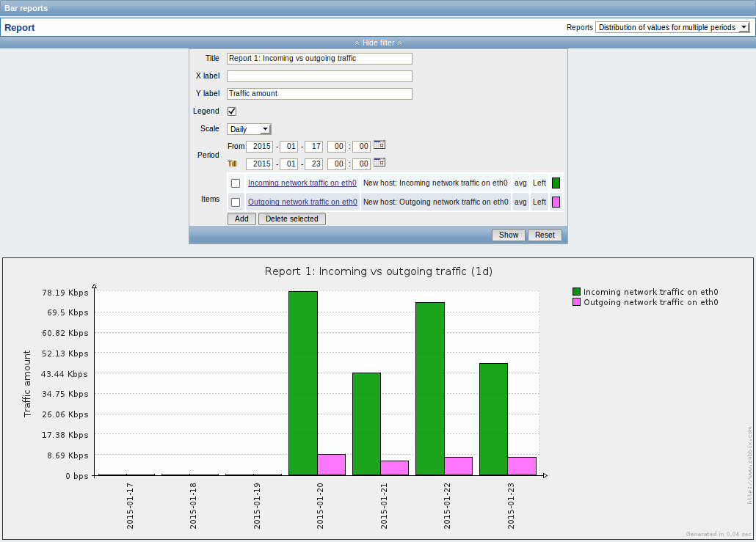
Task: Click the Left cell in the Outgoing row
Action: click(539, 202)
